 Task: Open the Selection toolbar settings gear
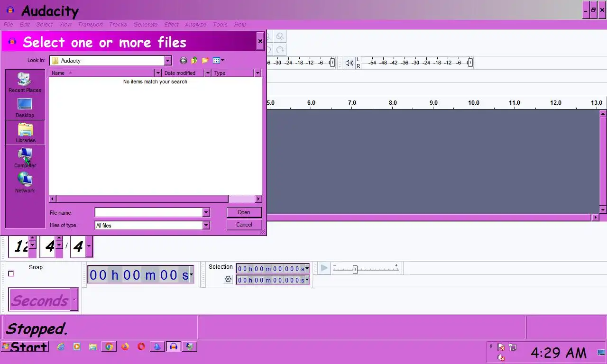click(x=228, y=280)
